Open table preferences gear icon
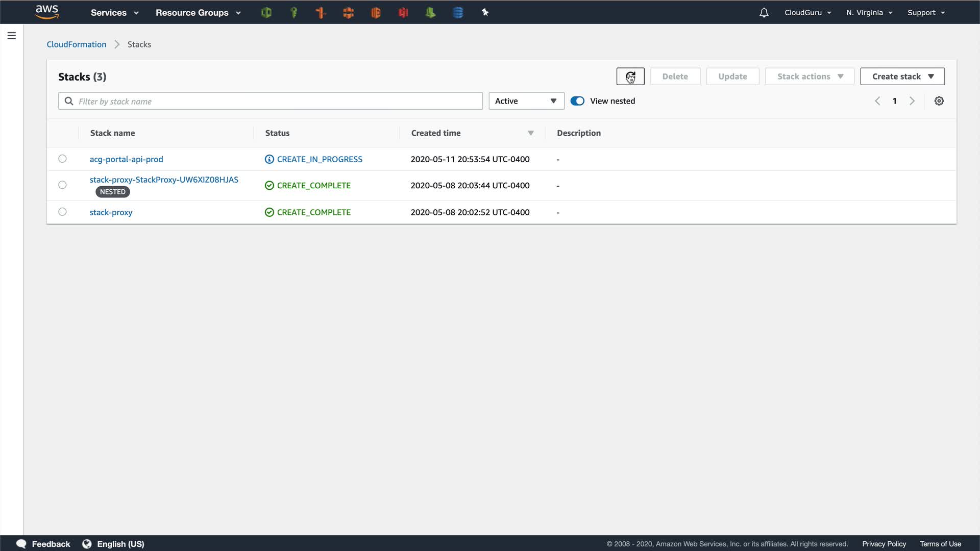The image size is (980, 551). tap(939, 101)
